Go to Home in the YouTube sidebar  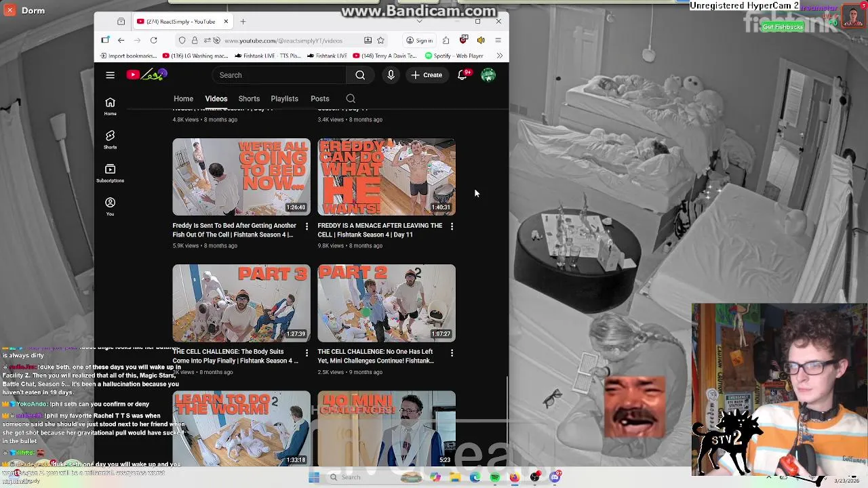[110, 106]
